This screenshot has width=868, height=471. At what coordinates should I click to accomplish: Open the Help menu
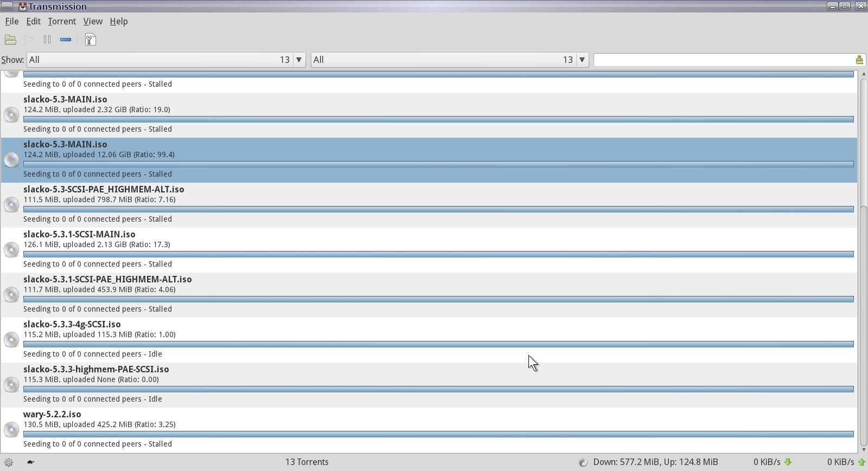coord(119,21)
